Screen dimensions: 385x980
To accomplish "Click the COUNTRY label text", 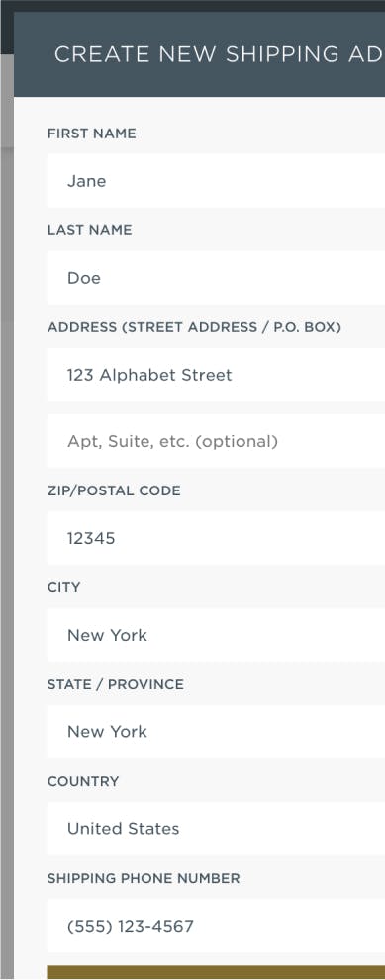I will 83,781.
